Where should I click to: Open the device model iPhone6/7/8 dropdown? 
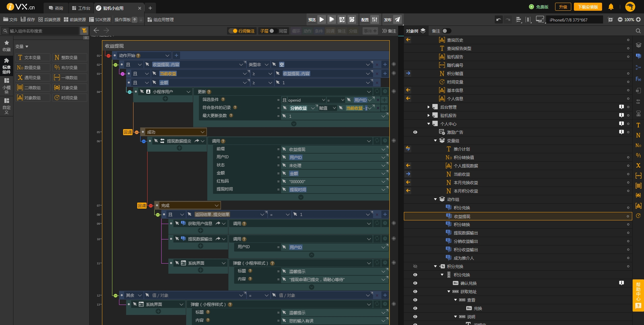[575, 20]
